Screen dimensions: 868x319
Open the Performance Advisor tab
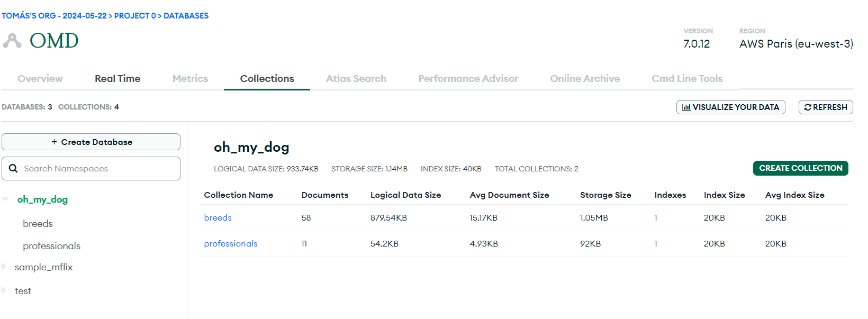point(468,78)
